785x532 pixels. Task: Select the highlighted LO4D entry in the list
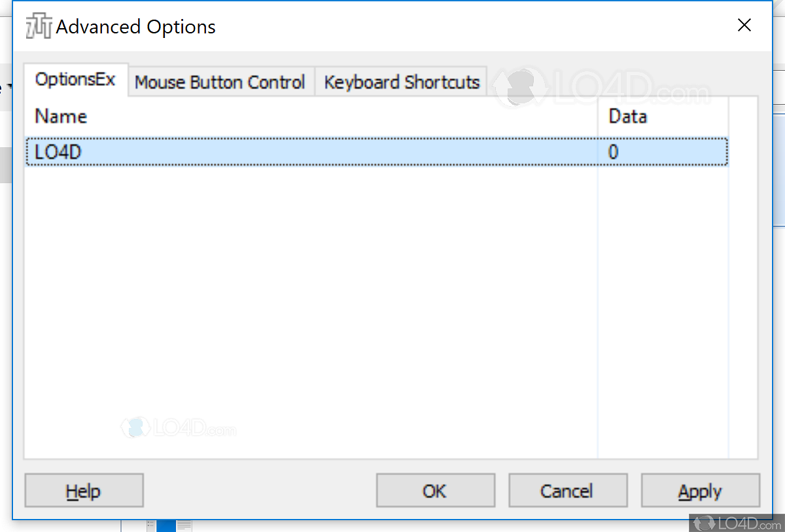pos(262,151)
